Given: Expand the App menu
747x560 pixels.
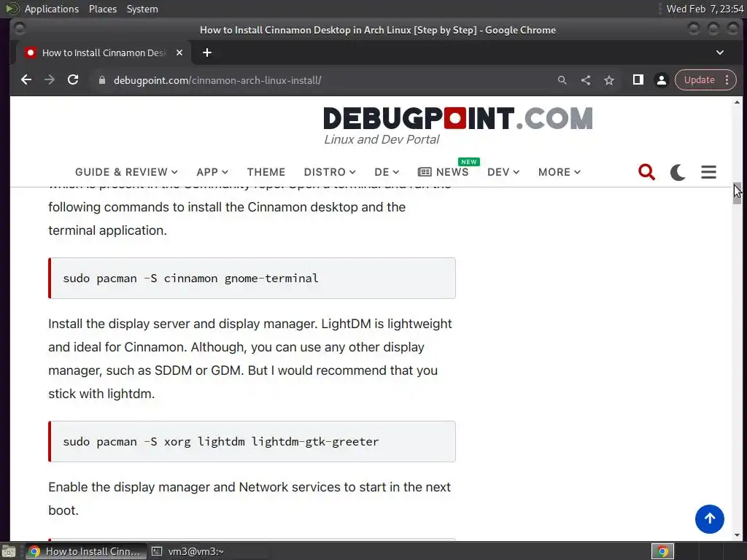Looking at the screenshot, I should 212,172.
